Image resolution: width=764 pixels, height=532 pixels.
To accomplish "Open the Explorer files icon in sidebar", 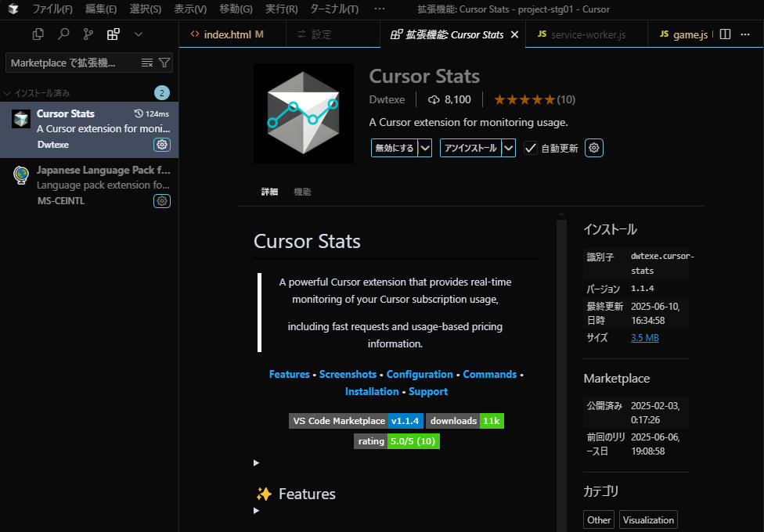I will (38, 34).
